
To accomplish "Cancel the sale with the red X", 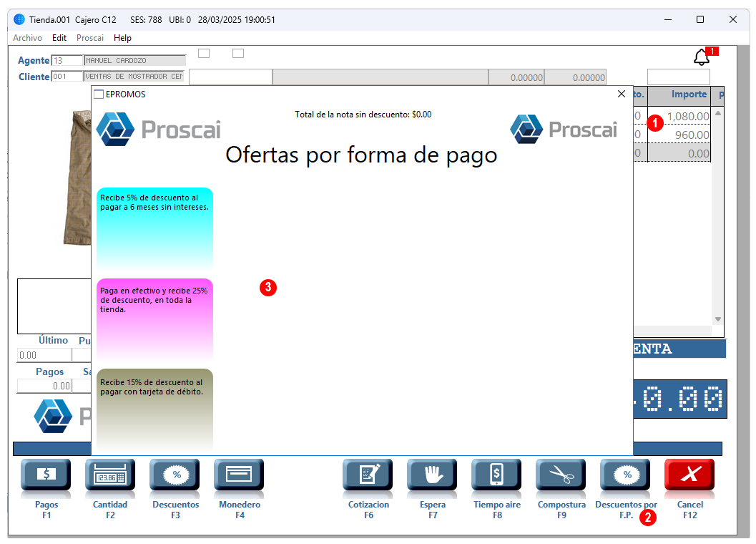I will [690, 475].
